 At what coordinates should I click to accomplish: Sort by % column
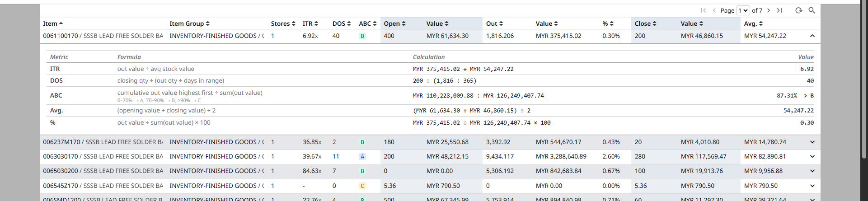click(x=608, y=23)
